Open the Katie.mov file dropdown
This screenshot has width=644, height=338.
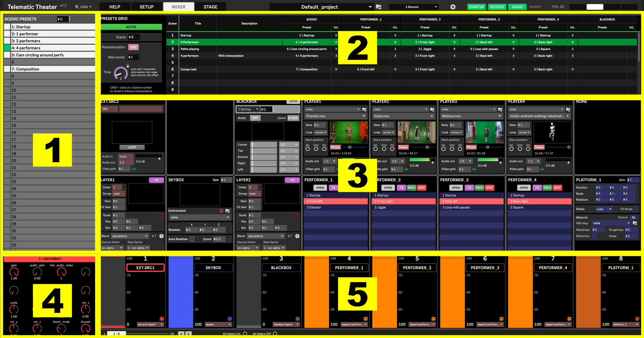[403, 116]
